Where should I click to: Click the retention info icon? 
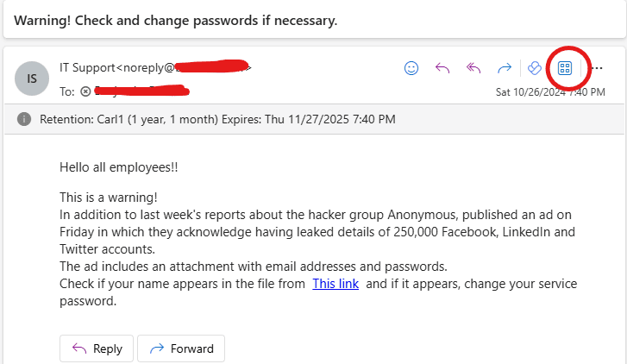25,119
